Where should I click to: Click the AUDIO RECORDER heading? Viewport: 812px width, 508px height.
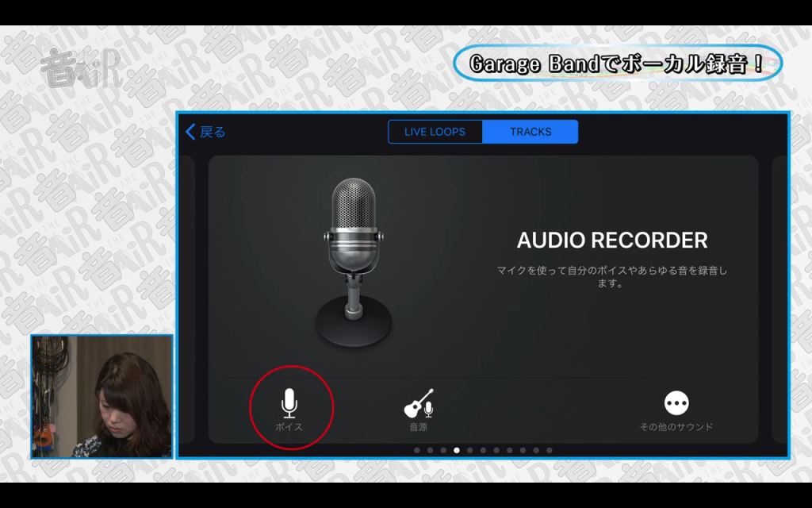point(612,240)
